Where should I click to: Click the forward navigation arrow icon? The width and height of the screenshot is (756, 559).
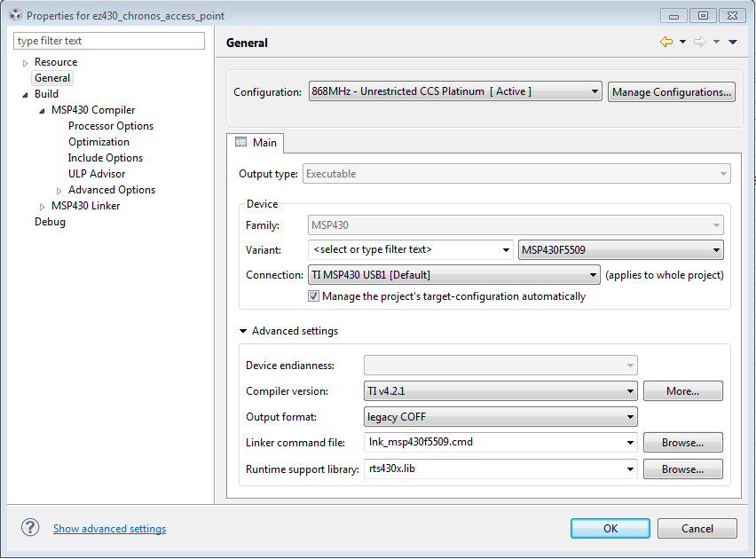[x=699, y=42]
